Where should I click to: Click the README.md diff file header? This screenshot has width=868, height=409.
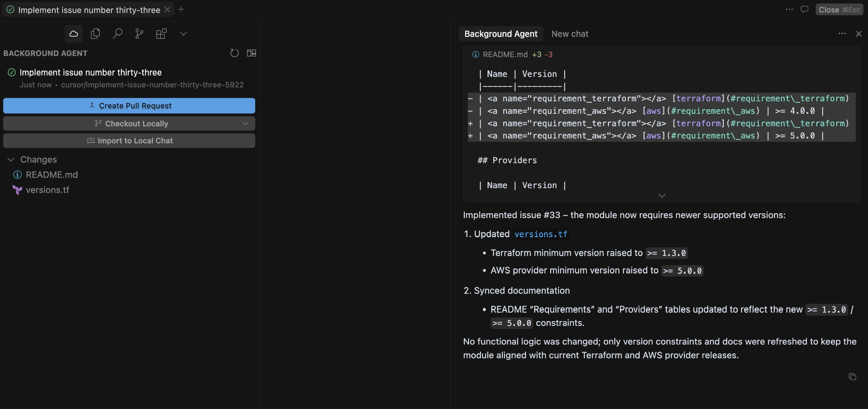[512, 54]
